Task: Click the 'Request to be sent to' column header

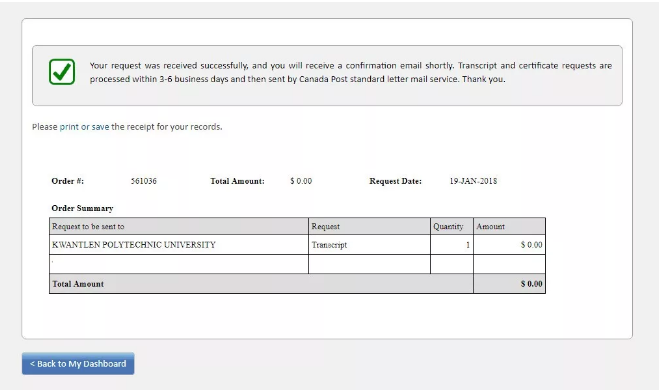Action: pyautogui.click(x=179, y=226)
